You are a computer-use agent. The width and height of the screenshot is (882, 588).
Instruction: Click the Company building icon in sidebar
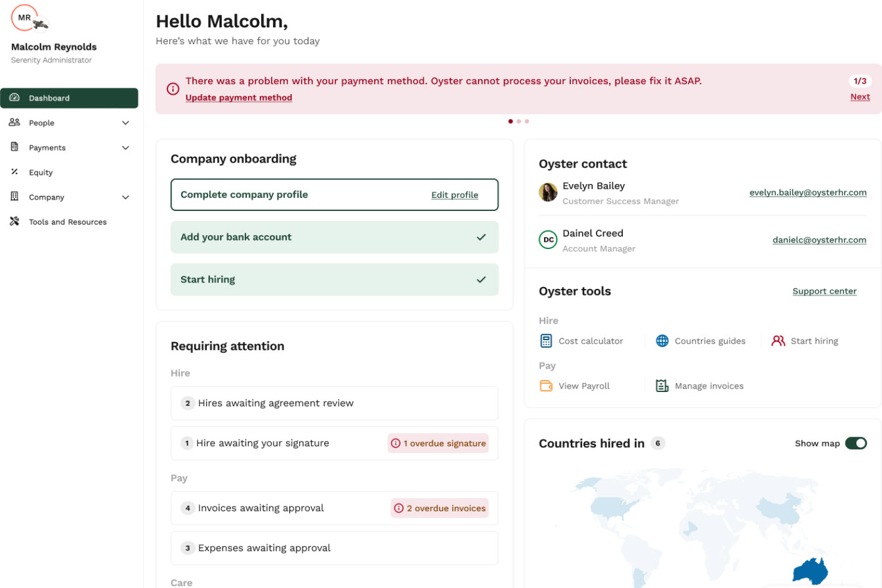point(14,197)
